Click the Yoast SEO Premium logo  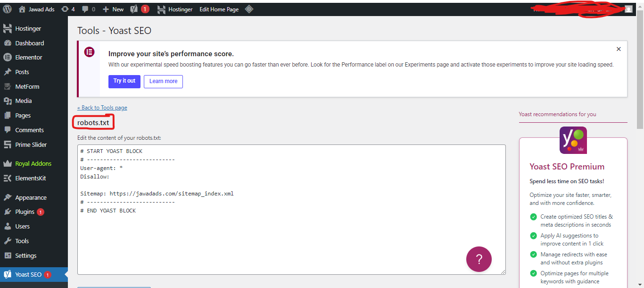pos(573,140)
